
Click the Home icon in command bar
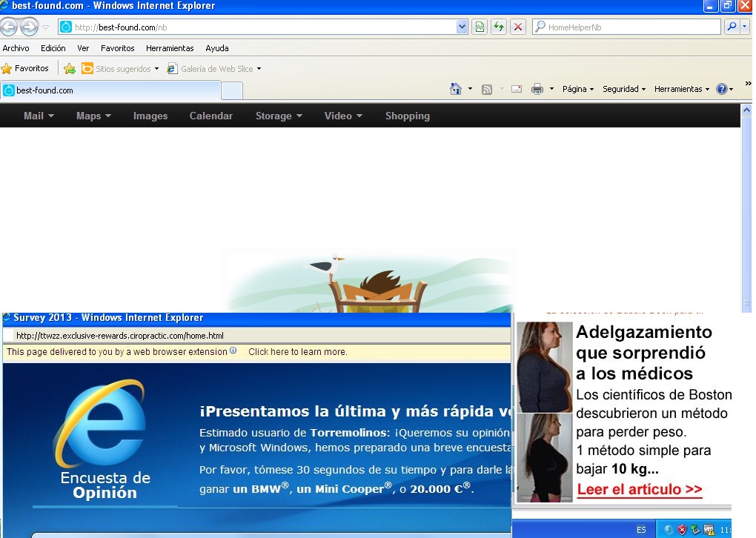point(456,89)
